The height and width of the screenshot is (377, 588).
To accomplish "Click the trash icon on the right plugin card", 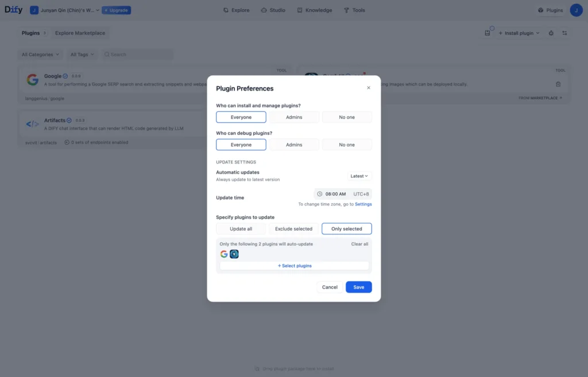I will click(558, 84).
